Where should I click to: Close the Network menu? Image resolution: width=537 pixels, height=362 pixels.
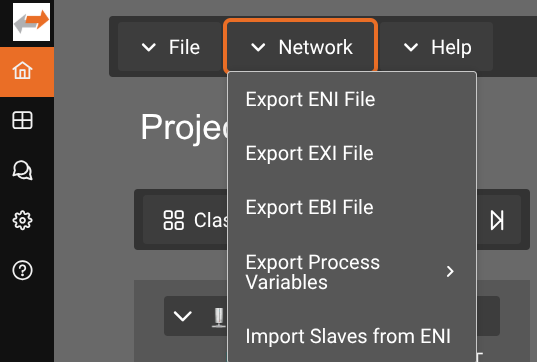click(x=301, y=47)
